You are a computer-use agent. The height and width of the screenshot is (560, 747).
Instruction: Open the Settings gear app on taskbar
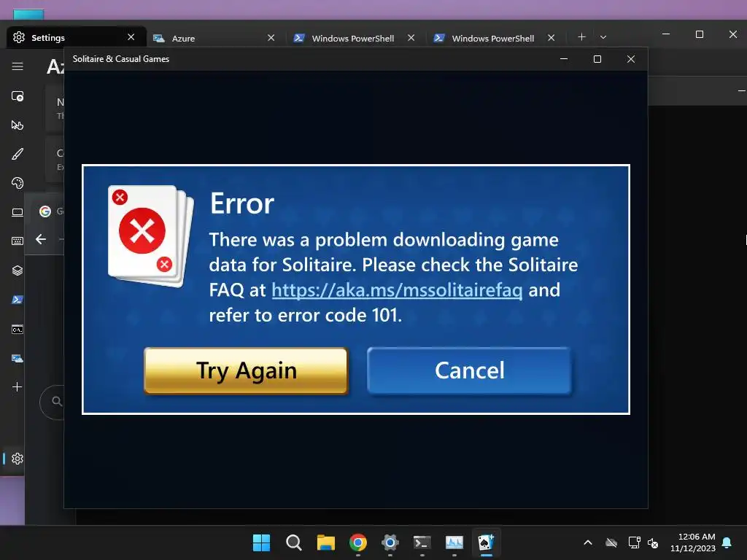pos(390,542)
